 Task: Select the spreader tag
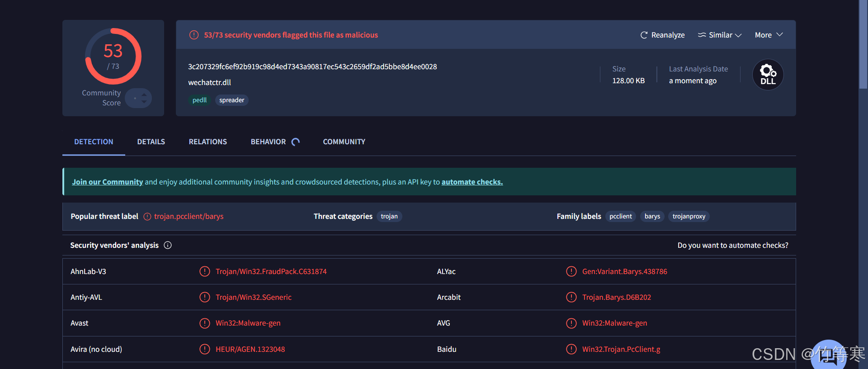(x=232, y=100)
